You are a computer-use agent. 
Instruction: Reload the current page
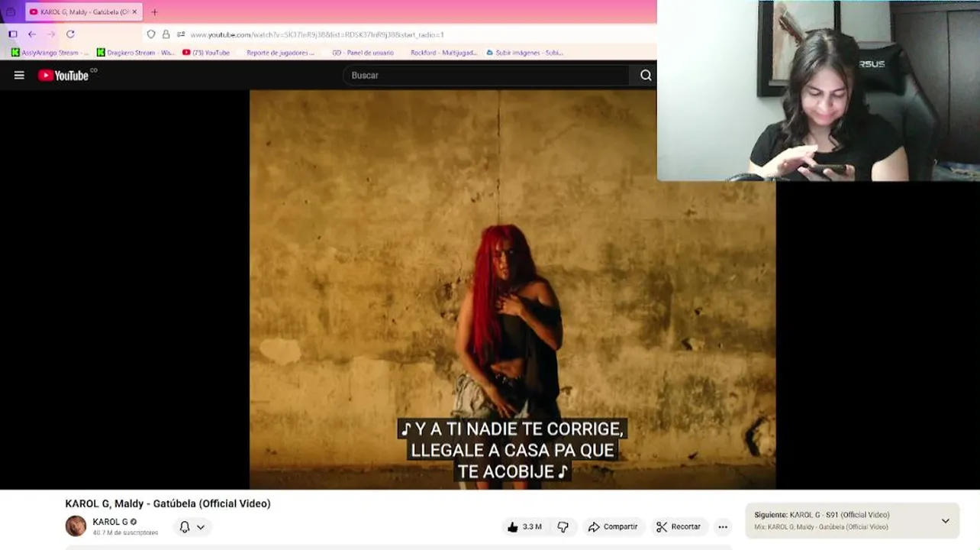(x=70, y=34)
